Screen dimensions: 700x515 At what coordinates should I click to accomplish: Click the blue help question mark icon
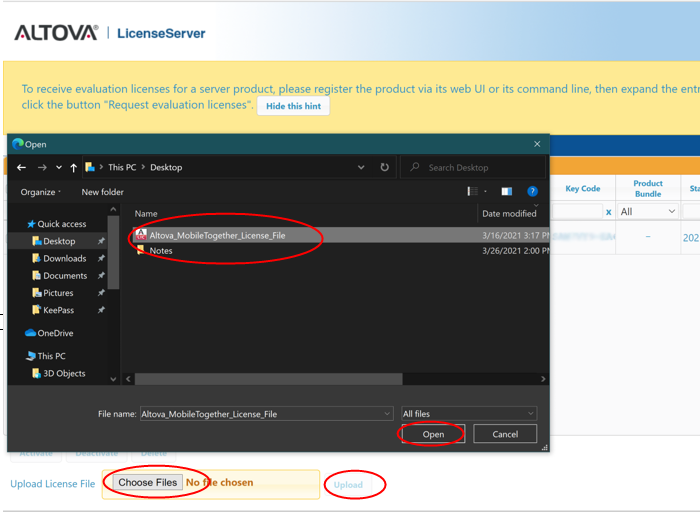(x=533, y=191)
